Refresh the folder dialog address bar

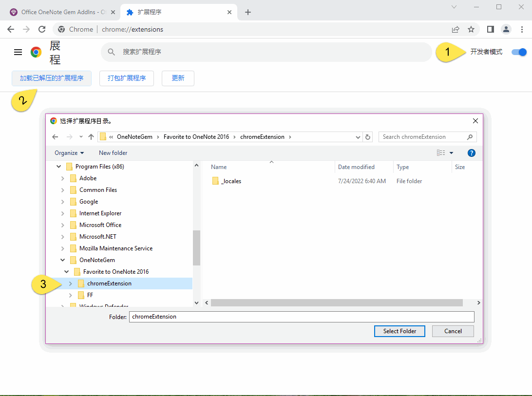(368, 137)
